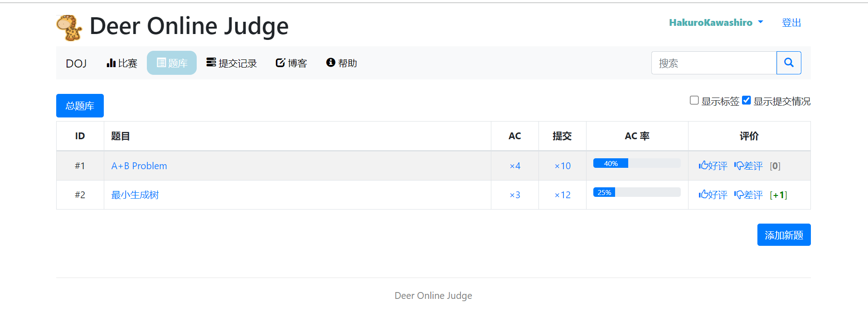Click the AC 率 column header
868x327 pixels.
pyautogui.click(x=637, y=136)
